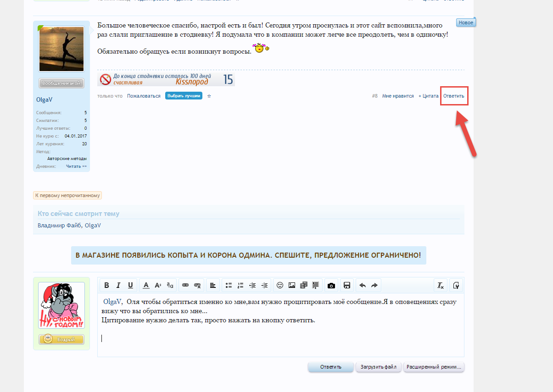
Task: Open the font size tool
Action: [x=158, y=285]
